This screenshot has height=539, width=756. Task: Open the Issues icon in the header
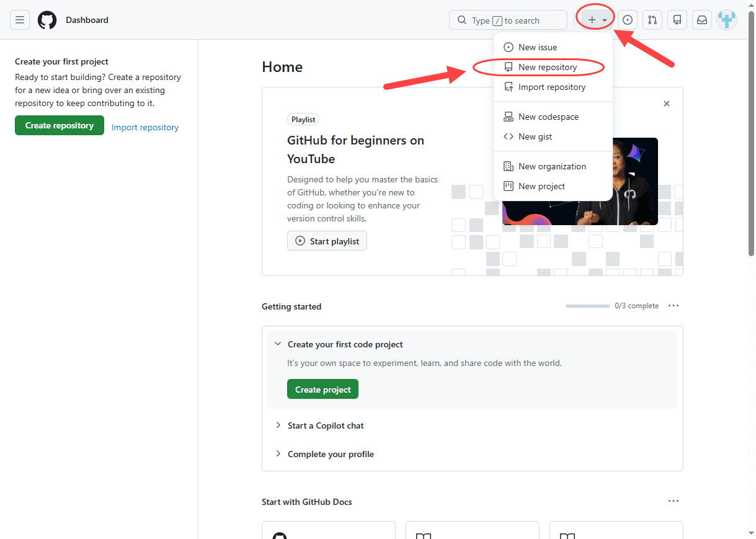(x=628, y=20)
